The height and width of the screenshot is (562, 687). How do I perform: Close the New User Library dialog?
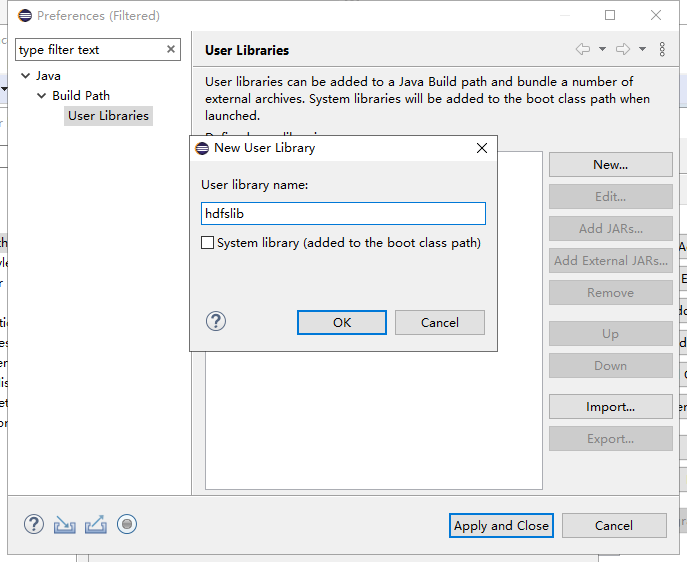click(482, 148)
